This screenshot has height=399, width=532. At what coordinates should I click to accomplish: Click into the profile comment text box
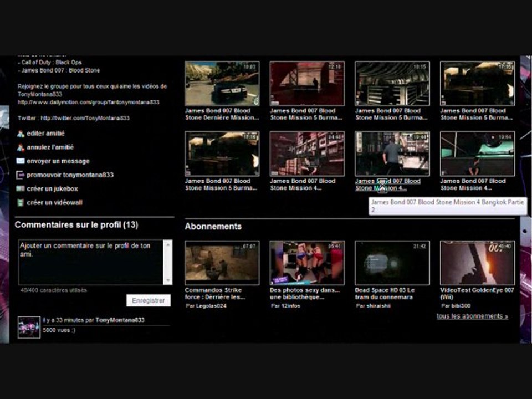pos(91,262)
